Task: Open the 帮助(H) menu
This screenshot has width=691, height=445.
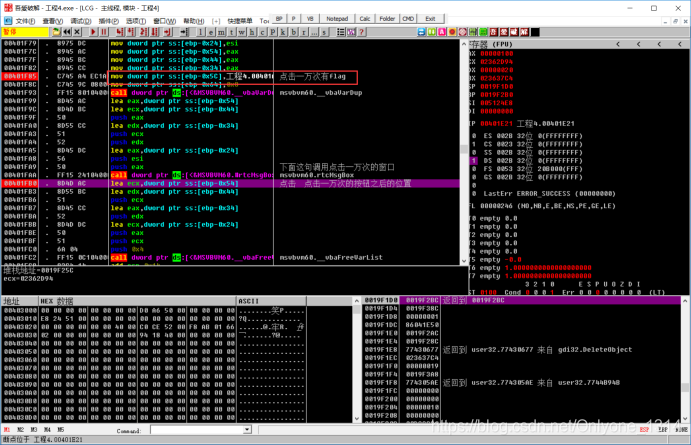Action: [x=193, y=21]
